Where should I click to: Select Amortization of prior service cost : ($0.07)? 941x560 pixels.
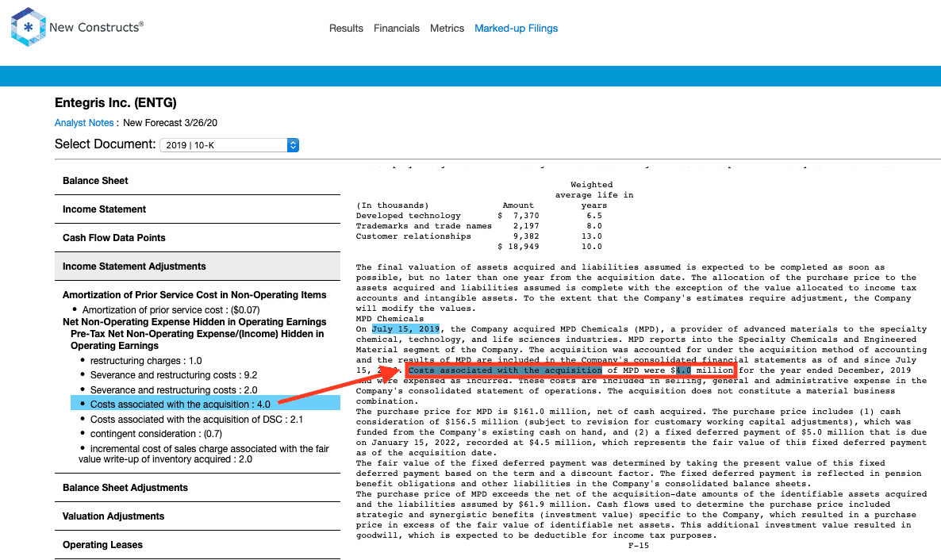coord(171,309)
